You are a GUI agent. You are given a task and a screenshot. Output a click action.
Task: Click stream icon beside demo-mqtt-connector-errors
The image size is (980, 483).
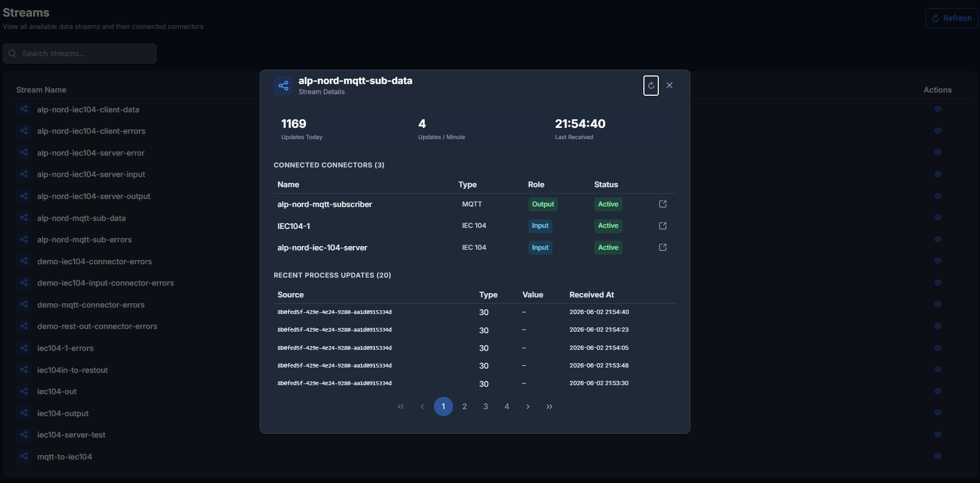click(24, 304)
